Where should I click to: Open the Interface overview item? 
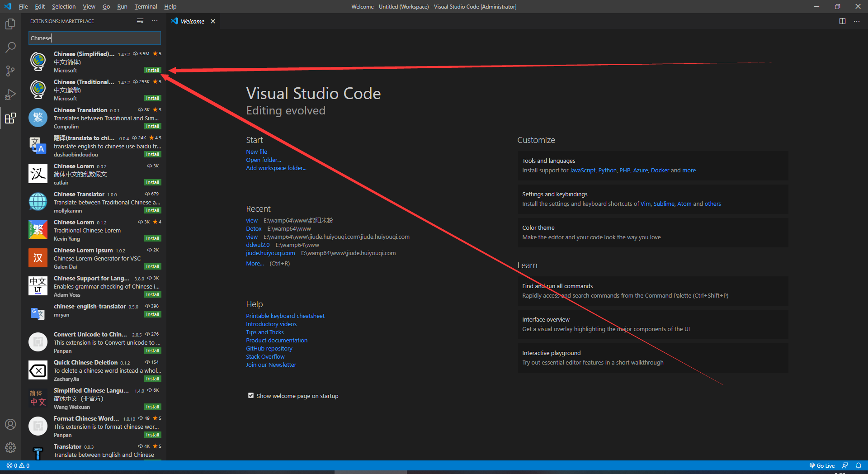653,324
